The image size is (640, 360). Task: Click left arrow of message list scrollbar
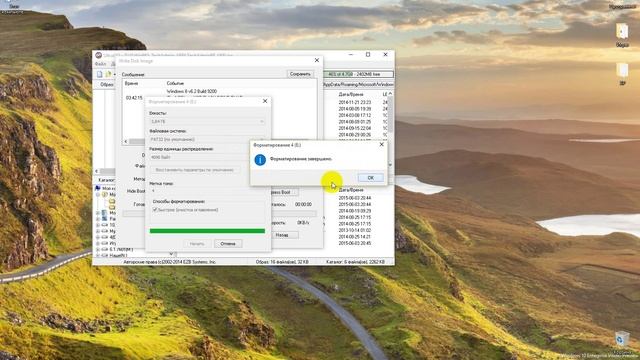[x=126, y=142]
